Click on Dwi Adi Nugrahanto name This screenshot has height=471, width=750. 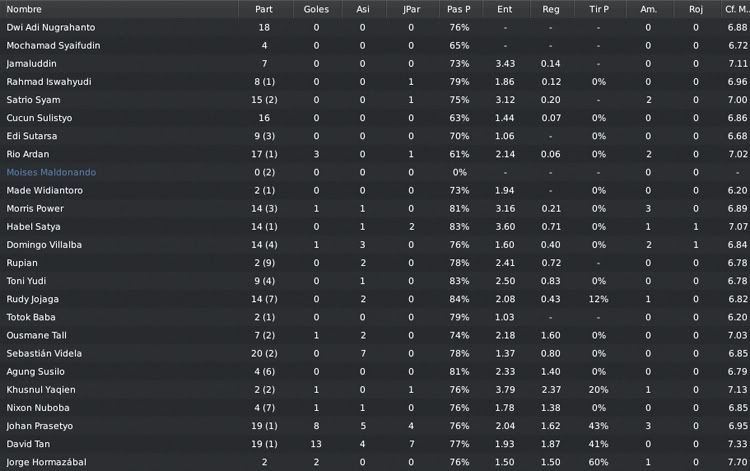point(51,27)
